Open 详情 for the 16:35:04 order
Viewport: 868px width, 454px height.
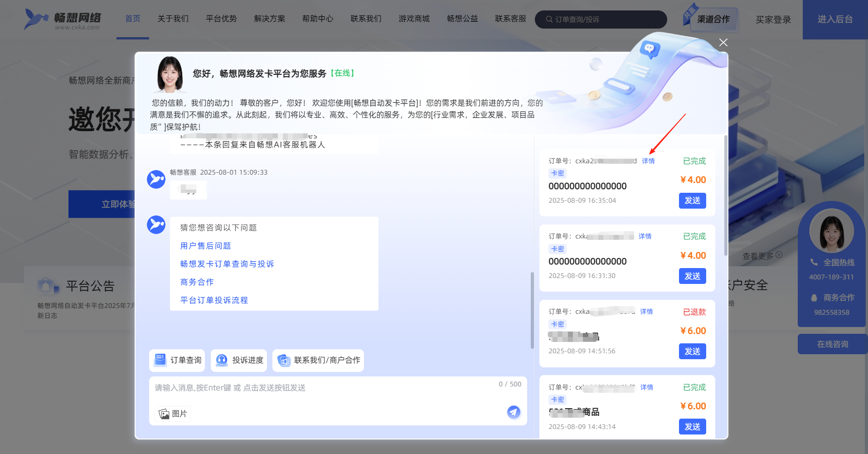(x=648, y=161)
